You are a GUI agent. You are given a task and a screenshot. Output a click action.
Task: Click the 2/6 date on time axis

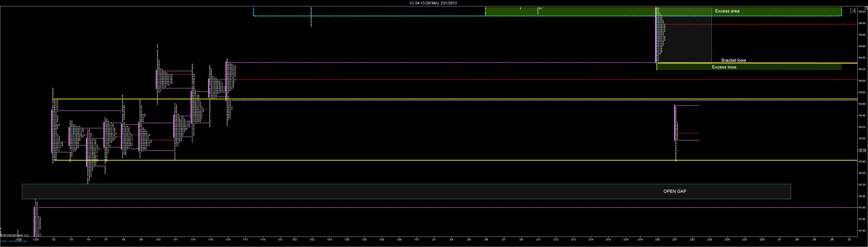486,240
